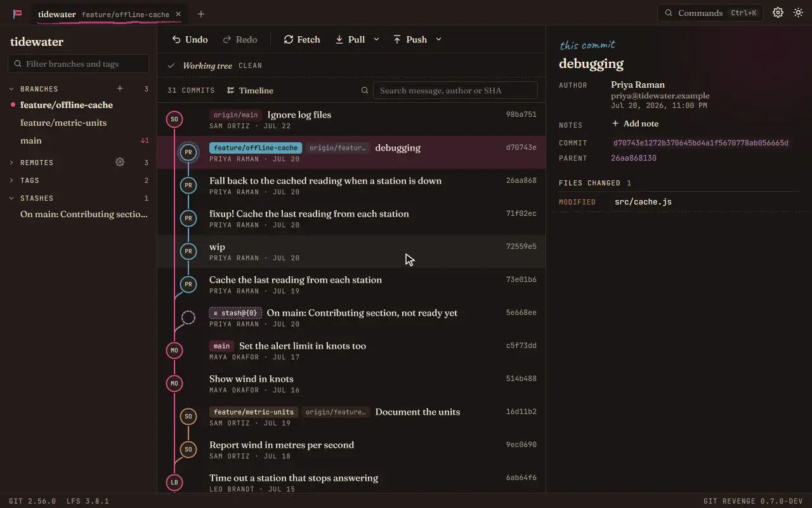Select the 'wip' commit row
This screenshot has width=812, height=508.
click(x=351, y=251)
